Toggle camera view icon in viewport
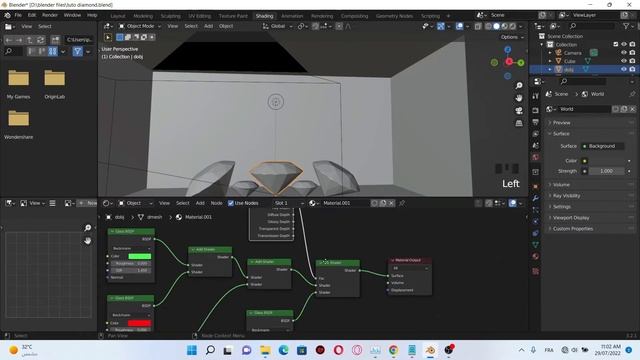Viewport: 640px width, 360px height. (x=519, y=111)
